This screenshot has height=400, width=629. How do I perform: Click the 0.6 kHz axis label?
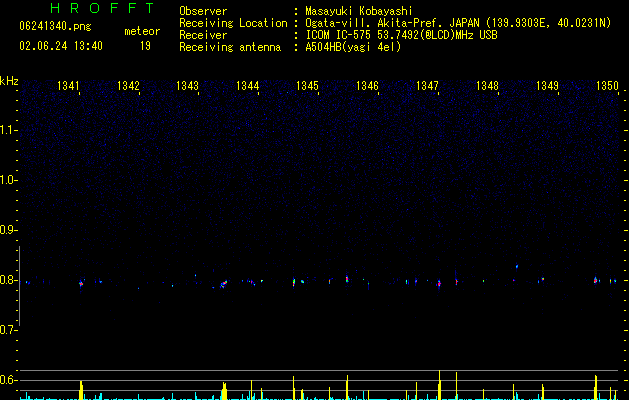click(9, 380)
